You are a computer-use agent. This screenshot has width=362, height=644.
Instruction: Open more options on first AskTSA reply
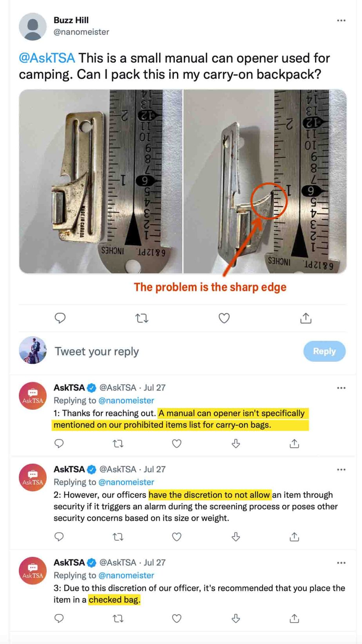click(341, 388)
